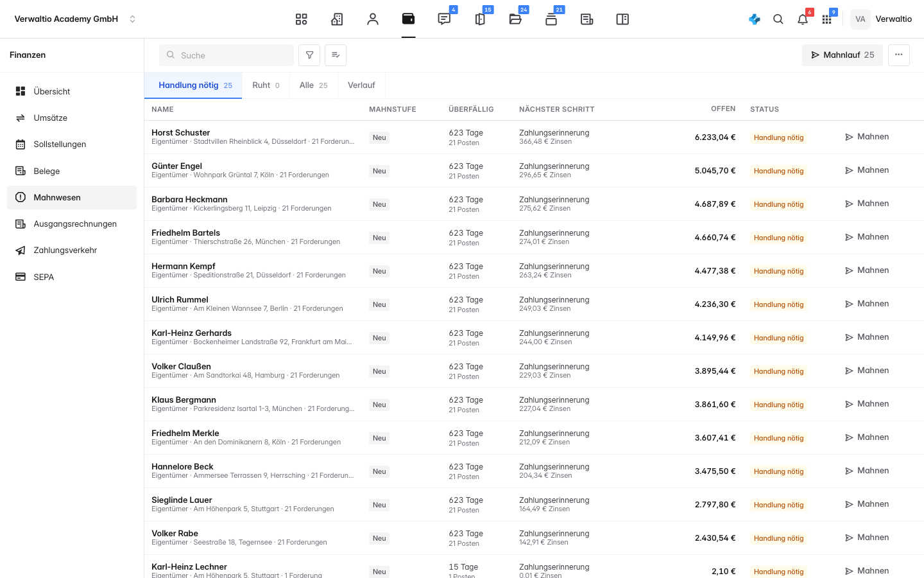Open the blue assistant icon in header
Screen dimensions: 924x578
[755, 19]
